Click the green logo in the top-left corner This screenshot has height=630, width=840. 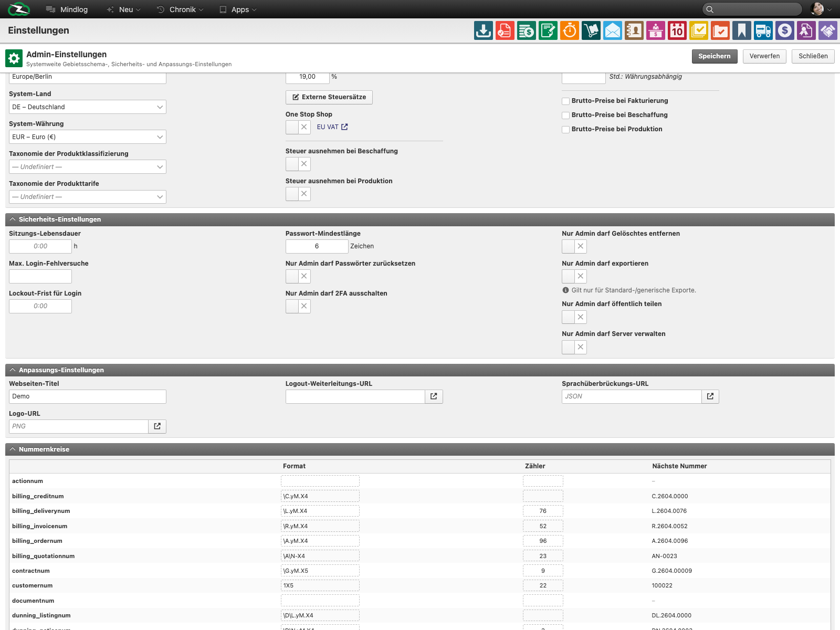click(x=19, y=9)
